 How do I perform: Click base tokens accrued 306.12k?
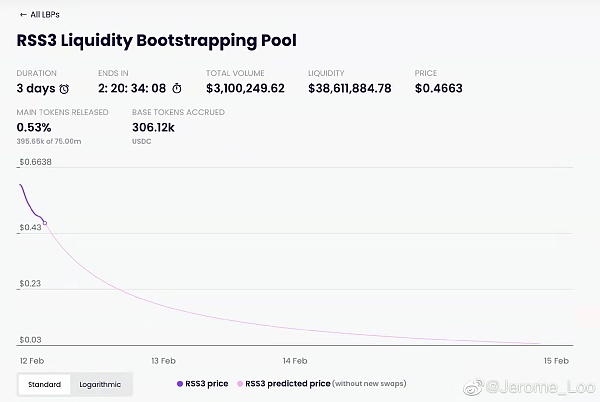coord(153,127)
